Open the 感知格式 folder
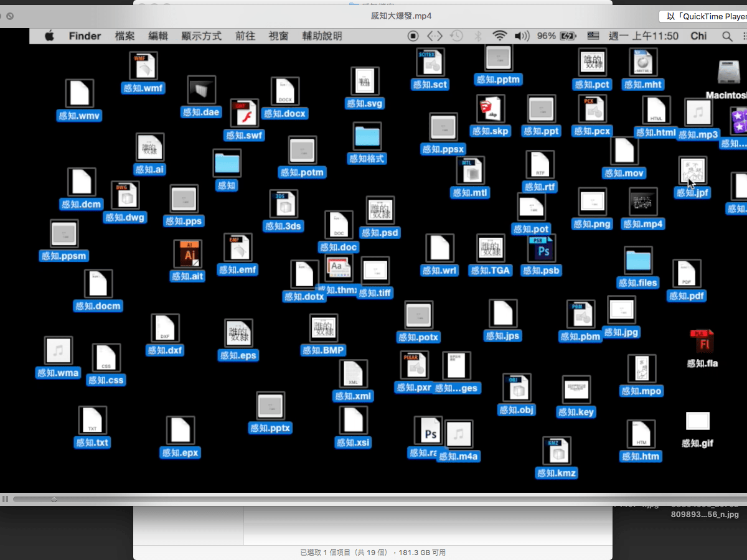This screenshot has height=560, width=747. point(367,137)
